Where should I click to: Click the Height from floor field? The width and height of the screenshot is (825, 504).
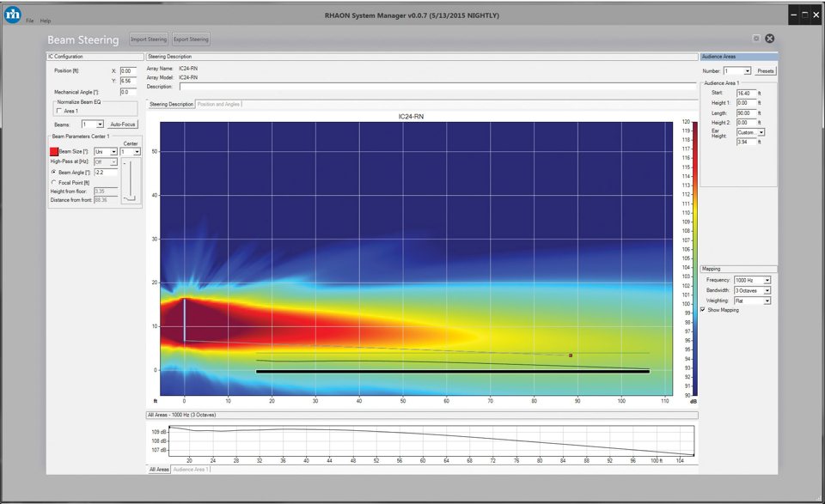point(106,191)
